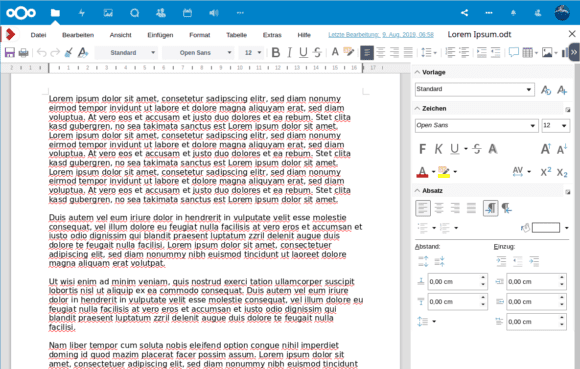Open the Format menu
This screenshot has height=369, width=580.
[x=200, y=35]
